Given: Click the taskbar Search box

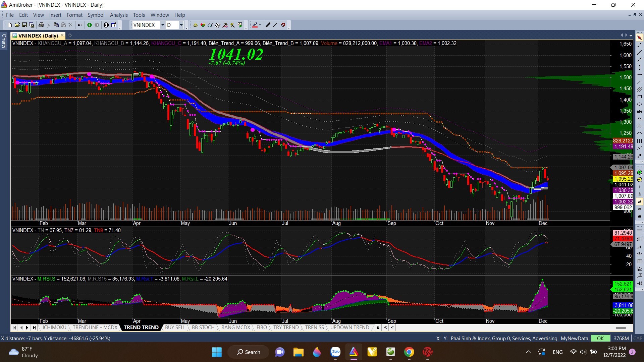Looking at the screenshot, I should 249,352.
